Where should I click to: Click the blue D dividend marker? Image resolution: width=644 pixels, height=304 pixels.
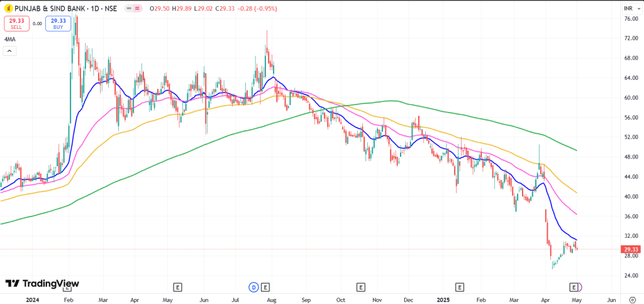point(254,287)
